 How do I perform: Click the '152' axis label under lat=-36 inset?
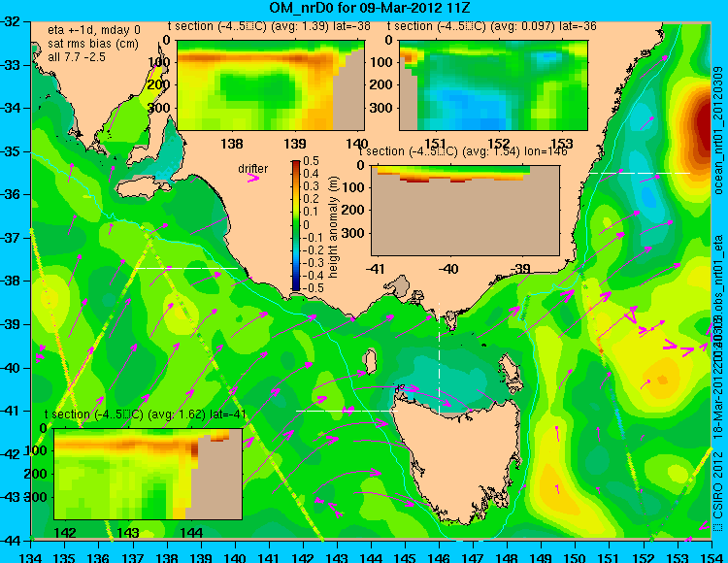(x=499, y=144)
